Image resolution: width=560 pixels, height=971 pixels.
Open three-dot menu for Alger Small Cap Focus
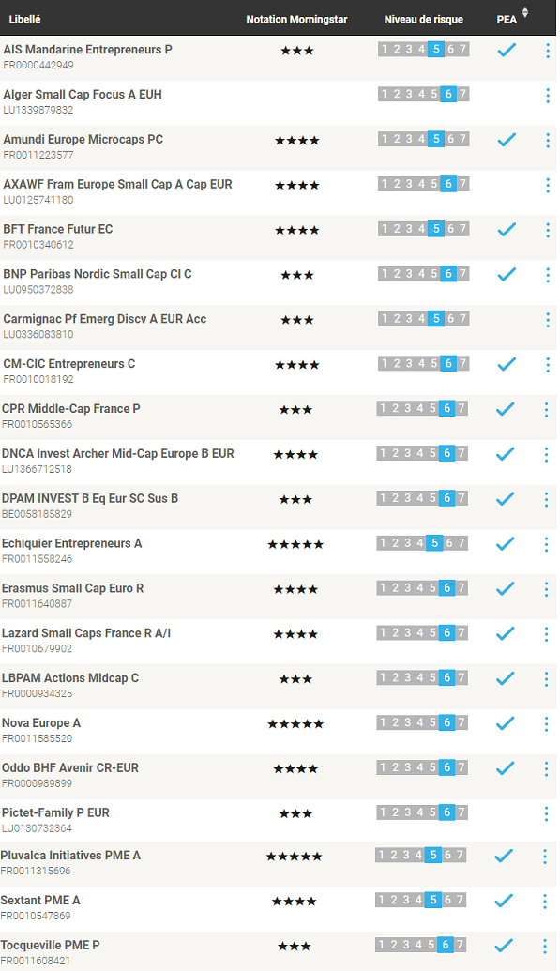[x=548, y=96]
